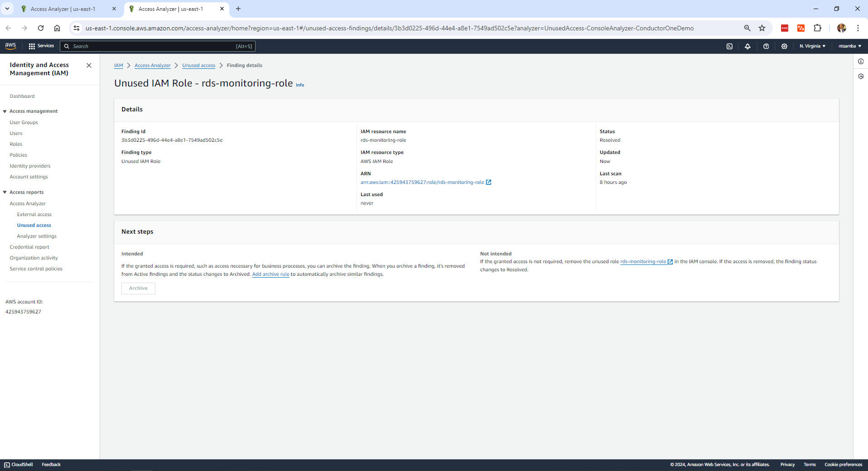The height and width of the screenshot is (471, 868).
Task: Switch to first Access Analyzer browser tab
Action: tap(63, 9)
